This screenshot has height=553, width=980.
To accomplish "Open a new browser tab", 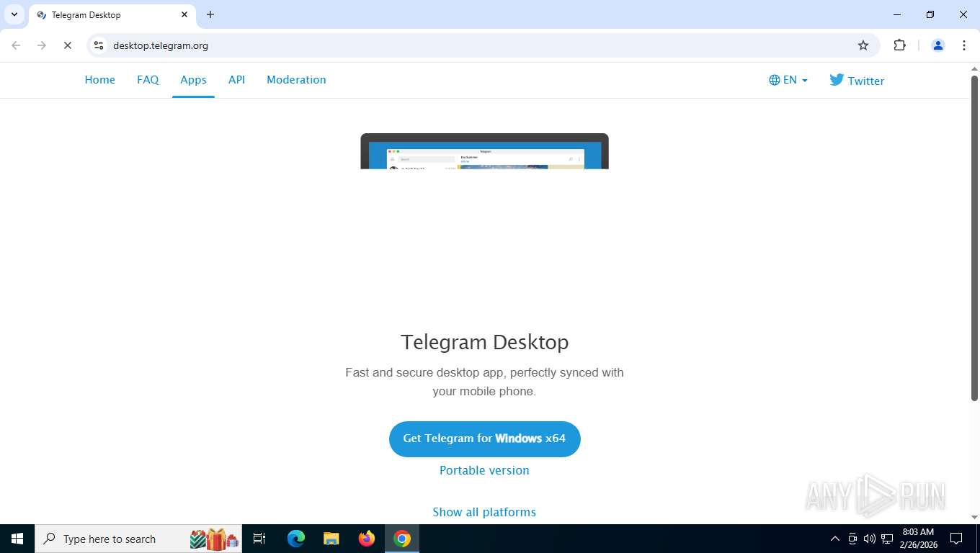I will click(x=210, y=14).
